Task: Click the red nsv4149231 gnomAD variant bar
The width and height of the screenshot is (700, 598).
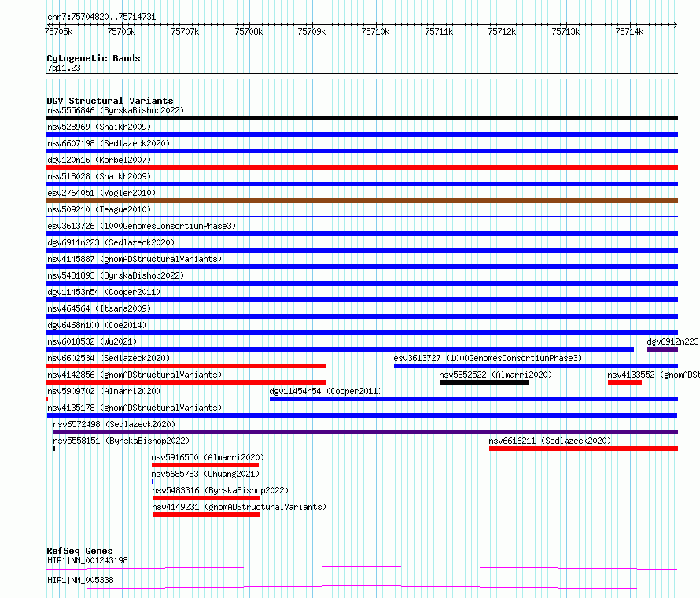Action: pyautogui.click(x=206, y=515)
